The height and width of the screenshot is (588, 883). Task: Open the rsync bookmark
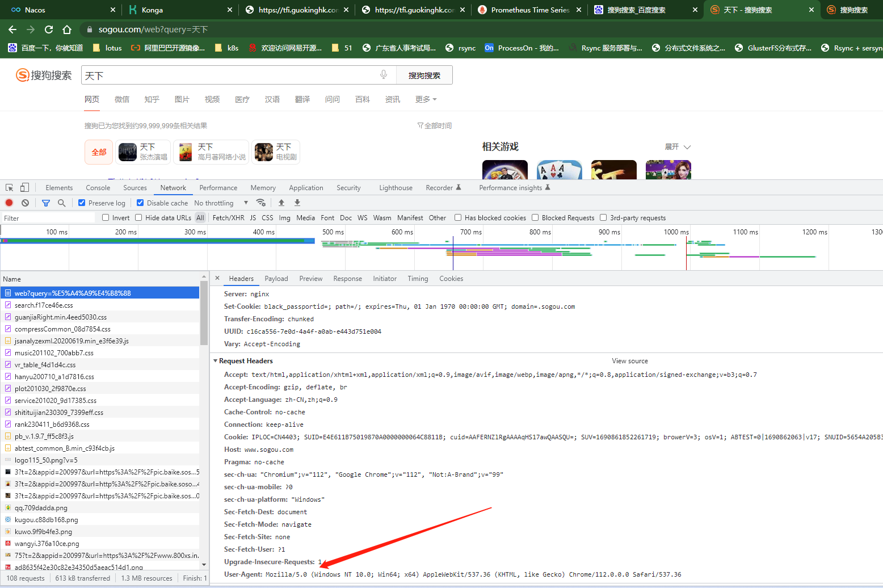[460, 48]
